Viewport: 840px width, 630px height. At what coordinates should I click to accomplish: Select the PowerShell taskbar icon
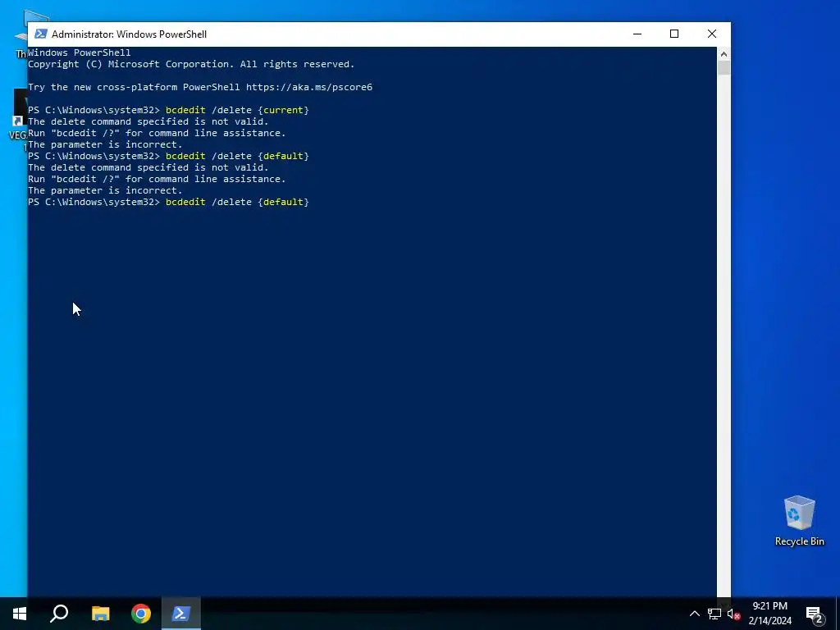click(x=181, y=614)
